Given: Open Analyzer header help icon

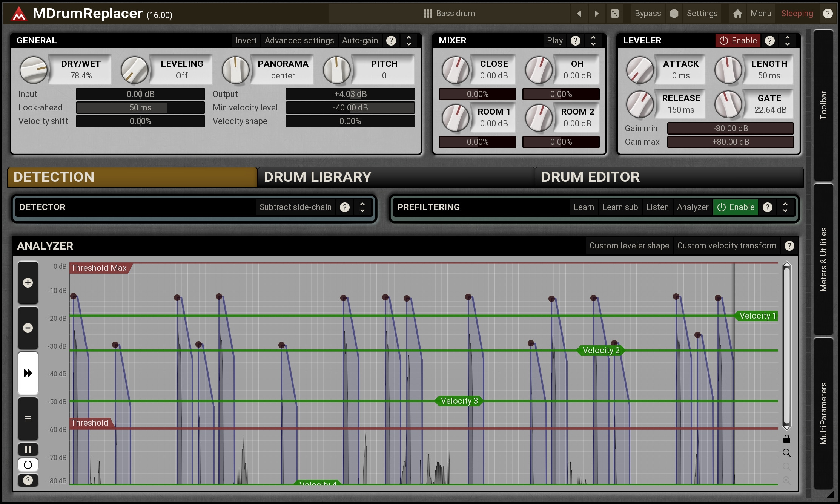Looking at the screenshot, I should [789, 246].
